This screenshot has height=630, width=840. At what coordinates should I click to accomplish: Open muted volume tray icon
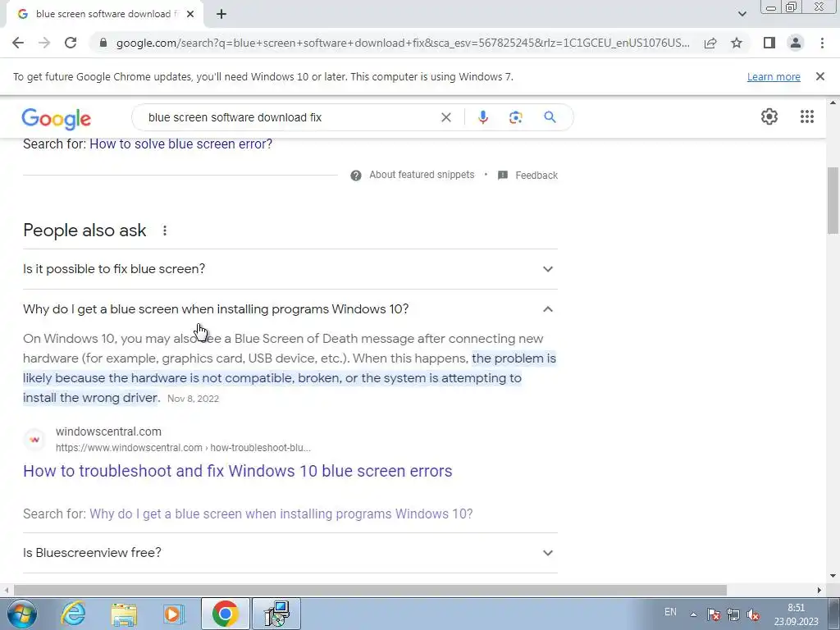(x=753, y=614)
